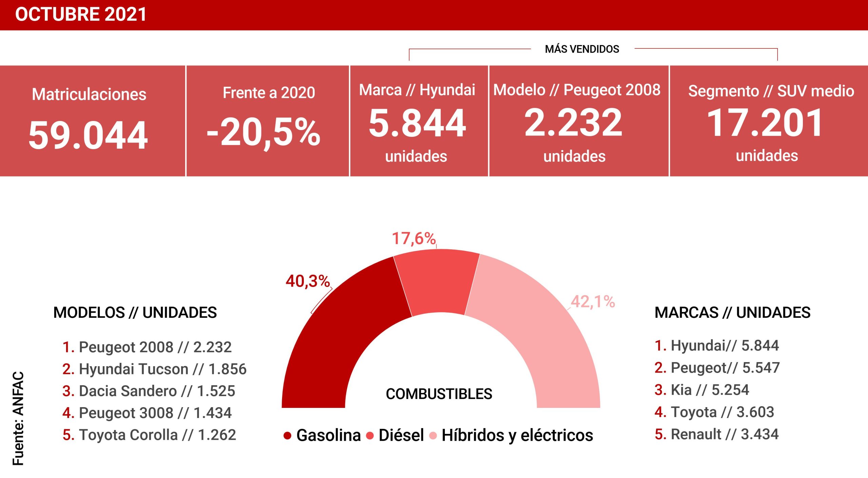
Task: Click the COMBUSTIBLES chart title
Action: point(439,394)
